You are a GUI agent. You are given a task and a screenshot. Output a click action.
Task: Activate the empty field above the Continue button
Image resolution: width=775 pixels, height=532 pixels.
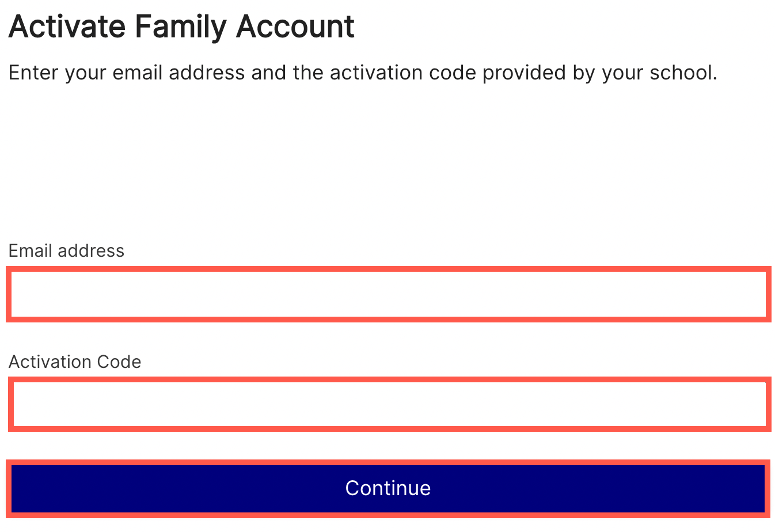389,404
